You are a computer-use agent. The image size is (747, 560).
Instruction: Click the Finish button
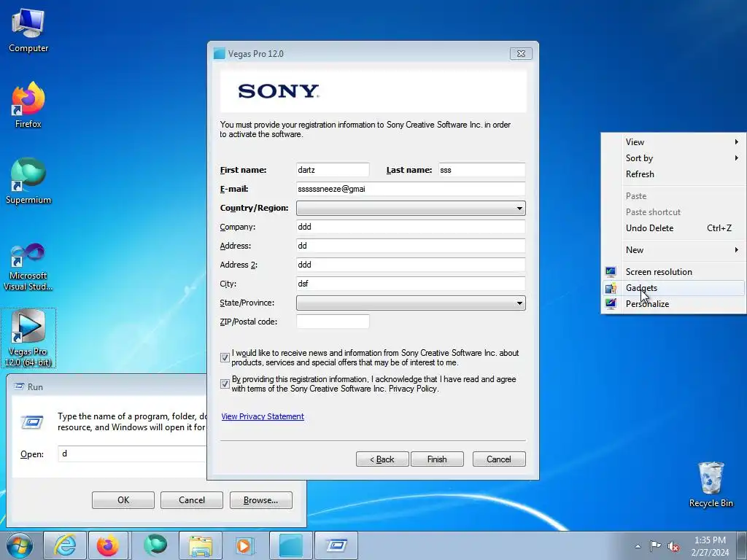pos(437,459)
